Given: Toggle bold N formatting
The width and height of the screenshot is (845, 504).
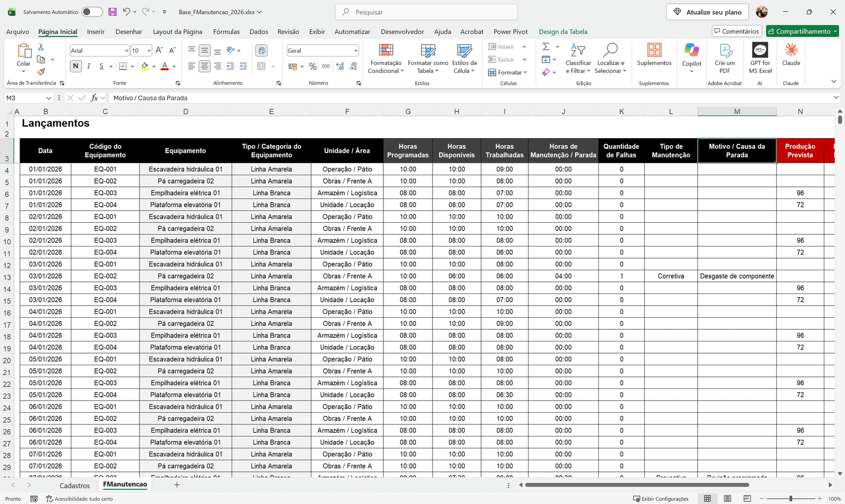Looking at the screenshot, I should tap(76, 66).
